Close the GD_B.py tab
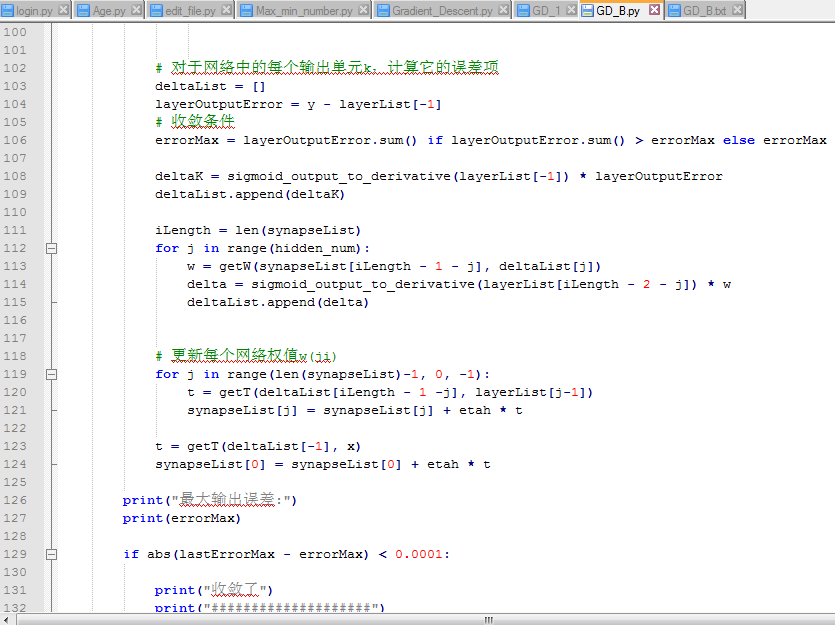This screenshot has width=835, height=625. 654,10
